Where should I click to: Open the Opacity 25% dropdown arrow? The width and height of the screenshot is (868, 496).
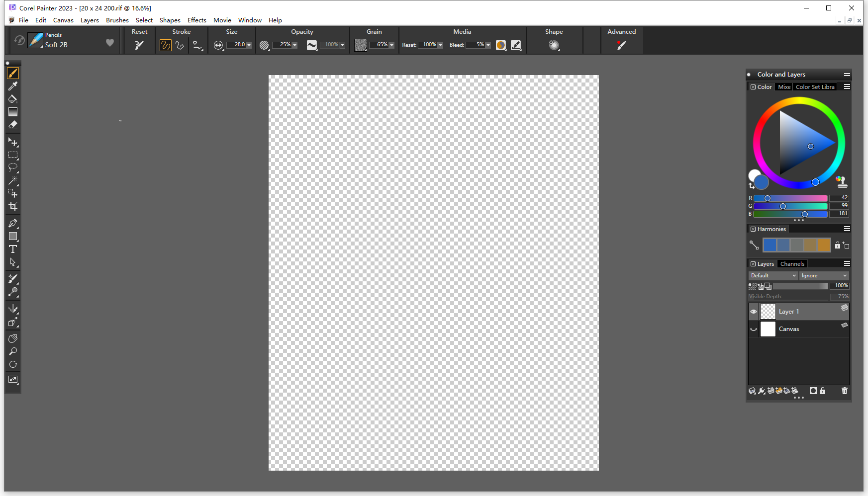(x=294, y=45)
